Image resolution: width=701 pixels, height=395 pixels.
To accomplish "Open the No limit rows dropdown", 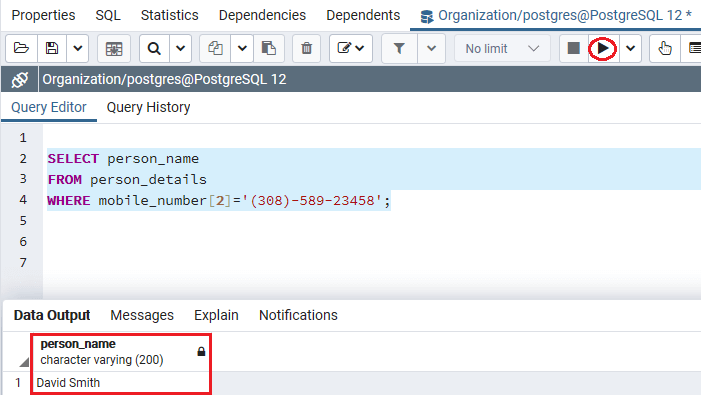I will pyautogui.click(x=502, y=48).
